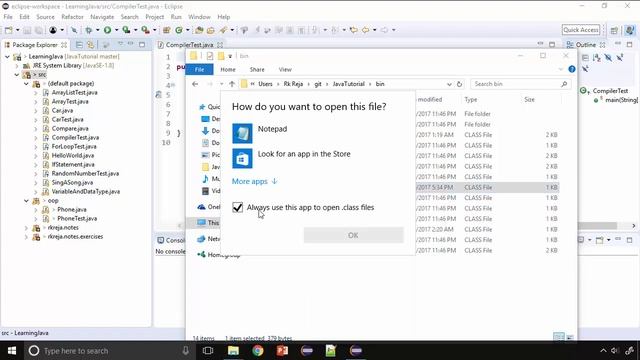Click Link with Editor icon in Package Explorer
Viewport: 640px width, 360px height.
[90, 44]
